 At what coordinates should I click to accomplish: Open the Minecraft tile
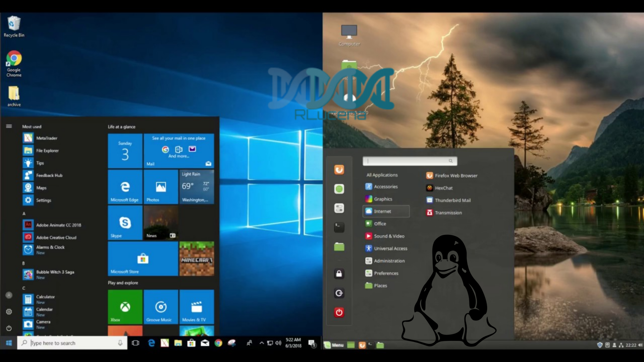197,258
